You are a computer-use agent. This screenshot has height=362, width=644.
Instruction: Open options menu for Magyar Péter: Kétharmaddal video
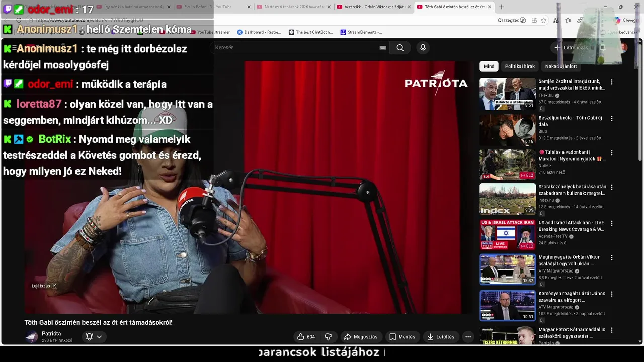pos(612,330)
